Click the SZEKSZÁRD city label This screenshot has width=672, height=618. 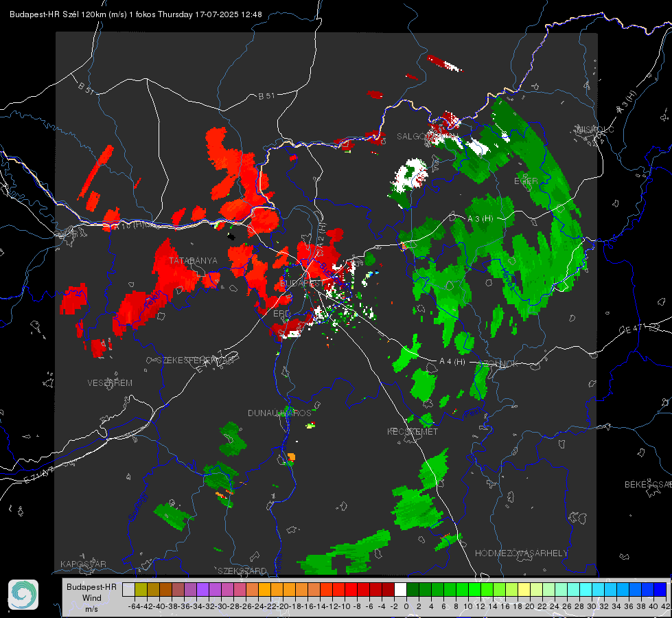pos(242,571)
